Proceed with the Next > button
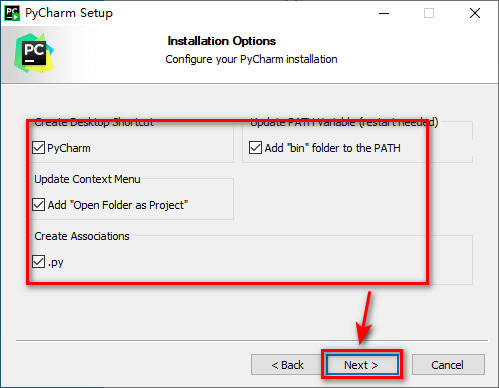The image size is (499, 388). pos(362,365)
